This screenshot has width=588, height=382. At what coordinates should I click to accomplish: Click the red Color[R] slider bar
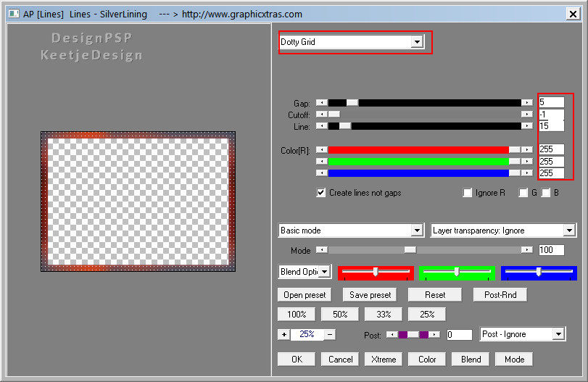[417, 149]
